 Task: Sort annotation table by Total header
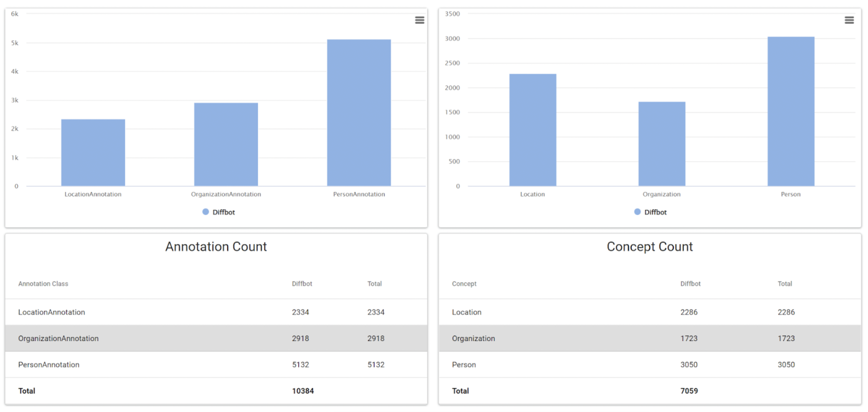[374, 284]
